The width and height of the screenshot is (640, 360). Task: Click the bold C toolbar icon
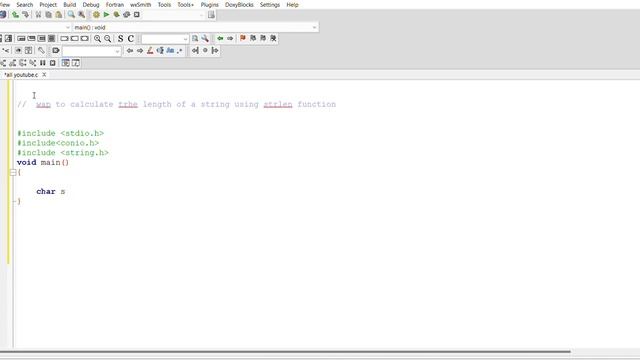point(131,38)
